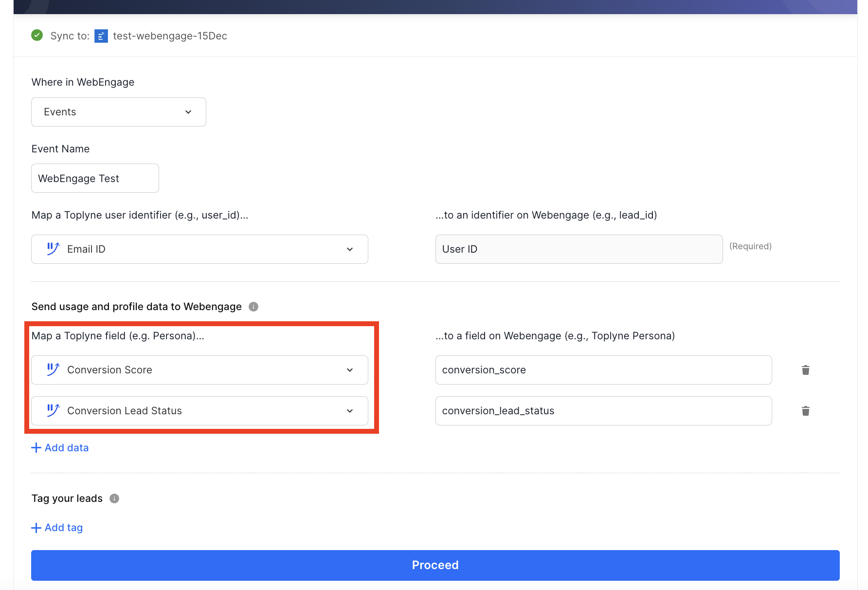Click the test-webengage-15Dec sync name
The image size is (868, 590).
pyautogui.click(x=170, y=36)
